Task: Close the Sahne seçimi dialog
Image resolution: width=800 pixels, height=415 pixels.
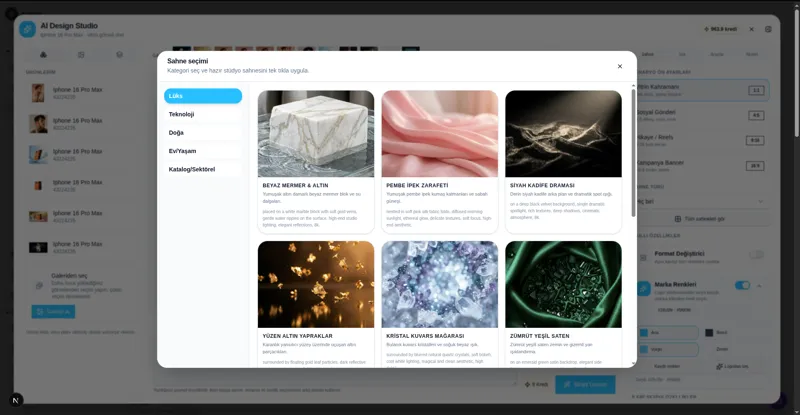Action: pos(619,66)
